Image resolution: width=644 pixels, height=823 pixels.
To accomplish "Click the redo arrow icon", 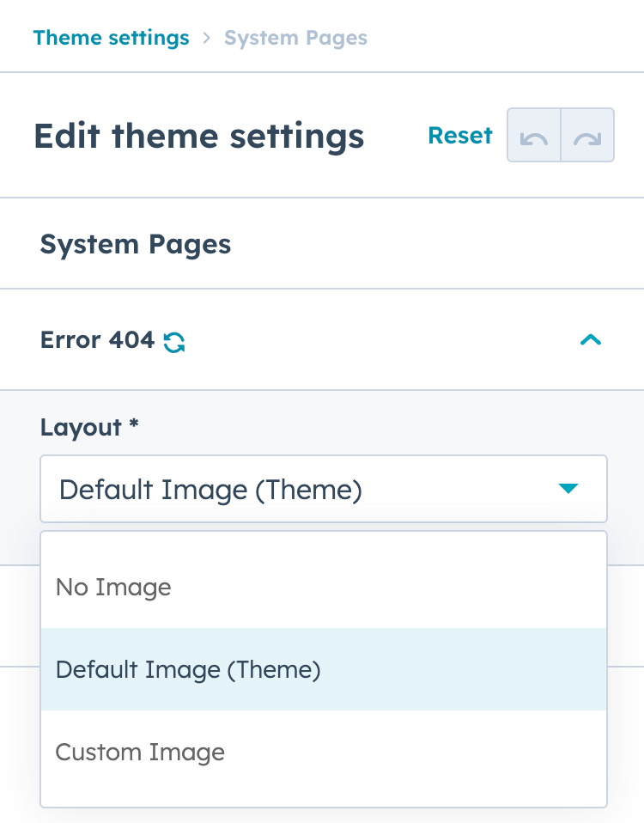I will click(587, 135).
